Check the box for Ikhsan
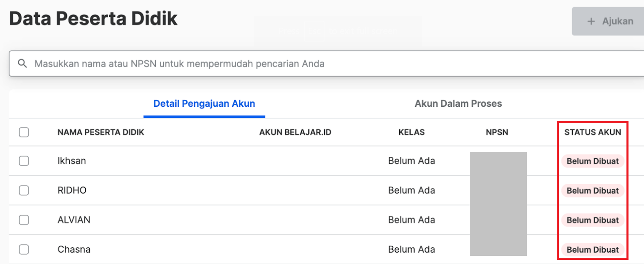Image resolution: width=644 pixels, height=264 pixels. (x=24, y=161)
